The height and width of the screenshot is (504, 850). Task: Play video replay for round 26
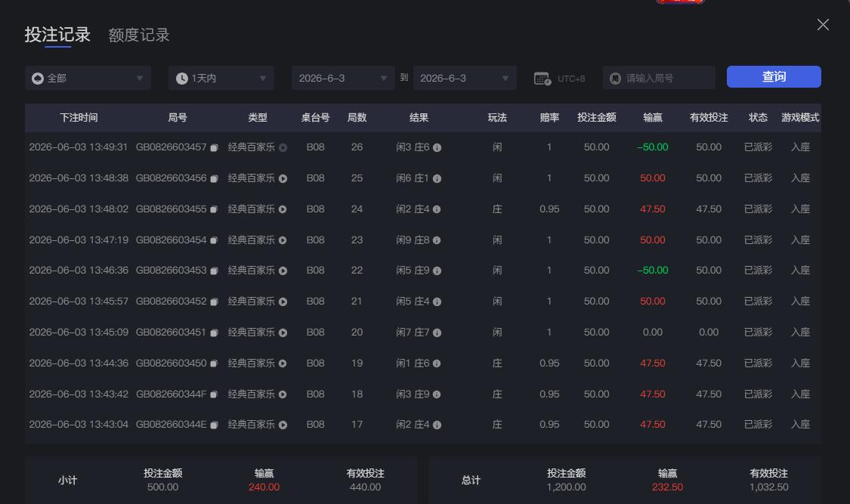click(283, 147)
